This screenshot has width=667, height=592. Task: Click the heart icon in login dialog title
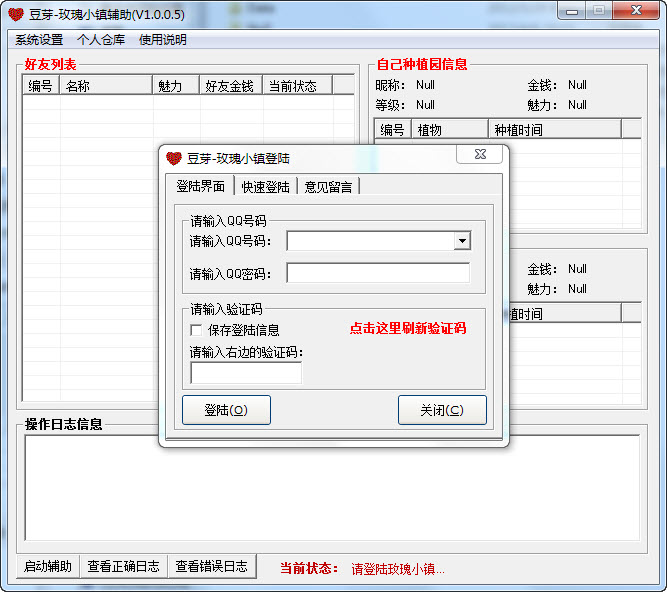174,159
